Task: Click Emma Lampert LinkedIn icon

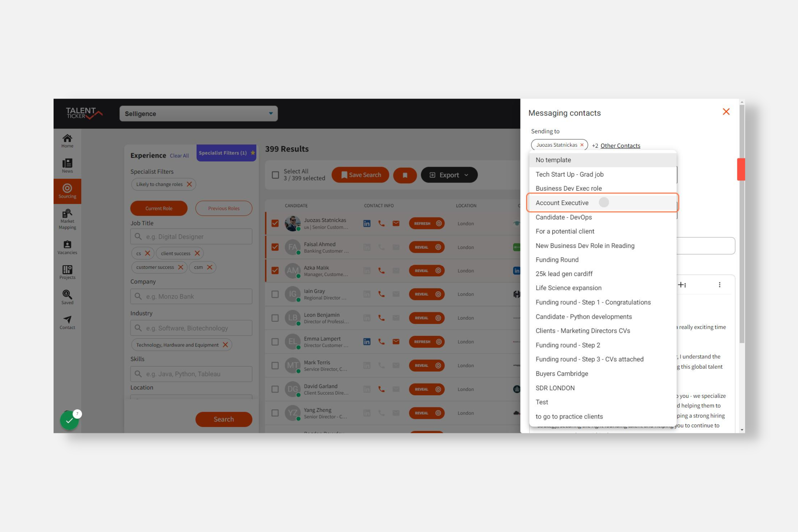Action: coord(367,342)
